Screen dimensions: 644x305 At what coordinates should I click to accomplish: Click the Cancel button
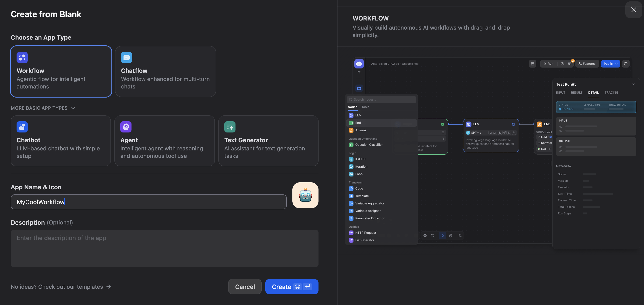click(x=245, y=287)
